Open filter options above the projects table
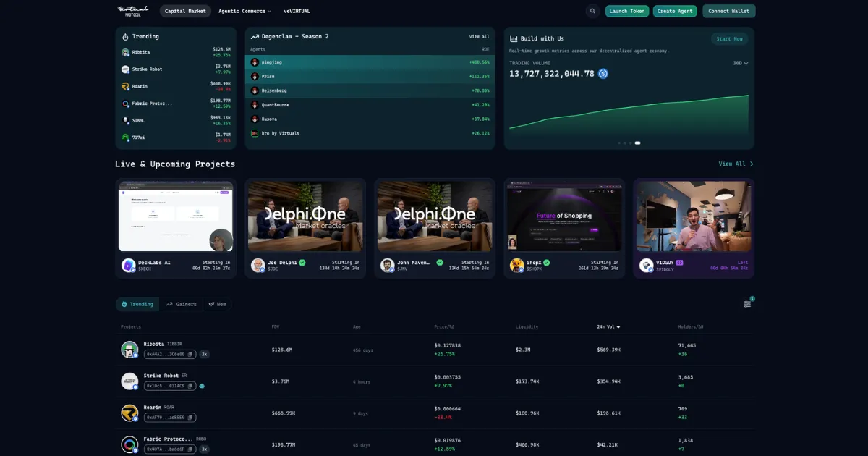Image resolution: width=868 pixels, height=456 pixels. click(747, 304)
